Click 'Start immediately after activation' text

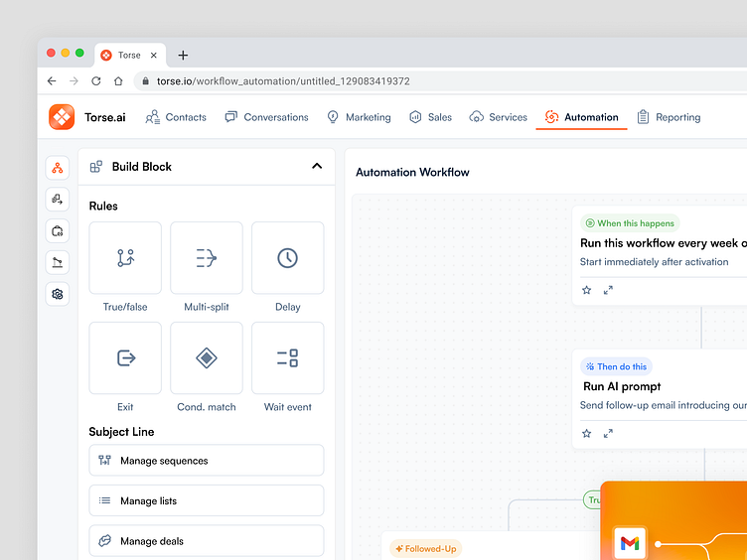(654, 262)
